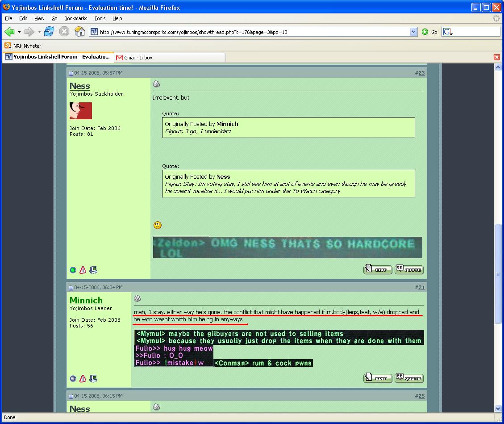Viewport: 504px width, 424px height.
Task: Open the Minnich username profile link
Action: coord(86,300)
